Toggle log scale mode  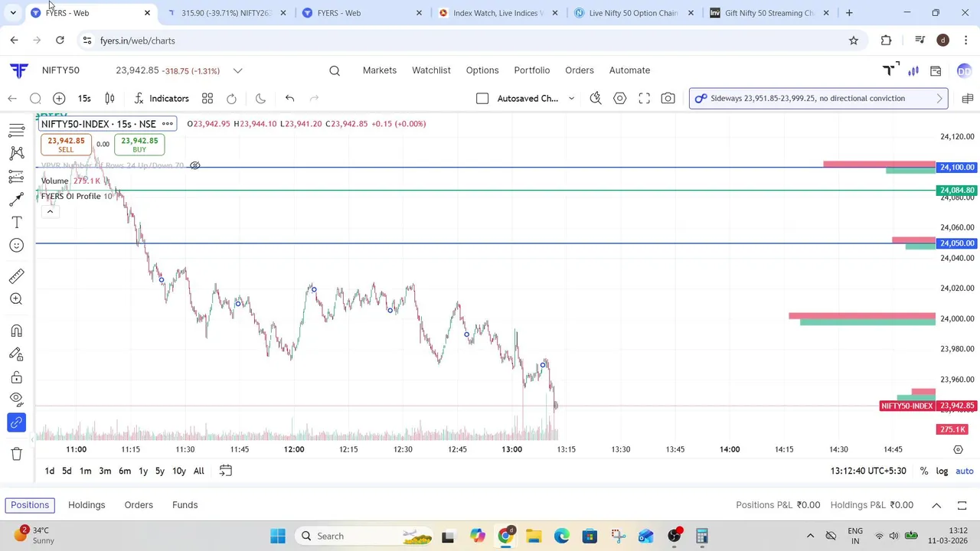(x=942, y=471)
